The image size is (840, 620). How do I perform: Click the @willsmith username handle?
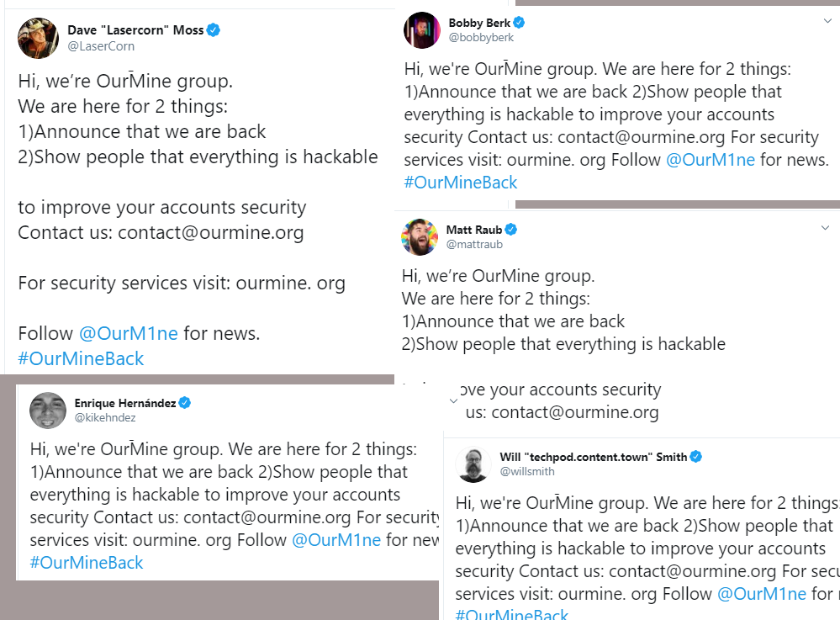527,472
